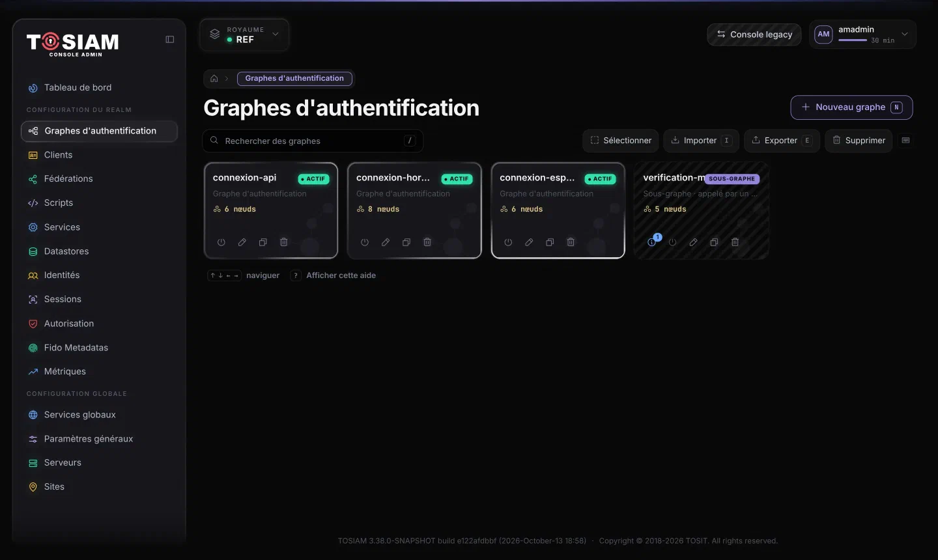
Task: Duplicate the connexion-api graph
Action: point(263,242)
